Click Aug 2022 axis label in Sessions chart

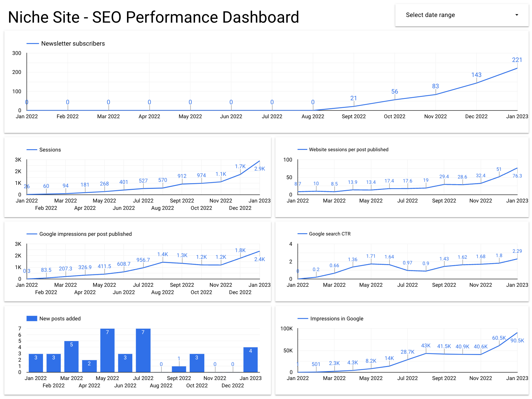[163, 208]
